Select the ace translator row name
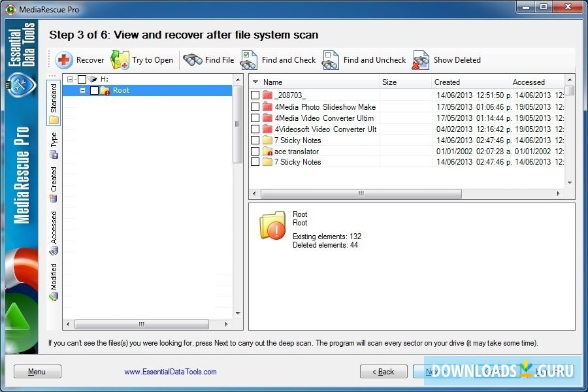588x392 pixels. 296,152
